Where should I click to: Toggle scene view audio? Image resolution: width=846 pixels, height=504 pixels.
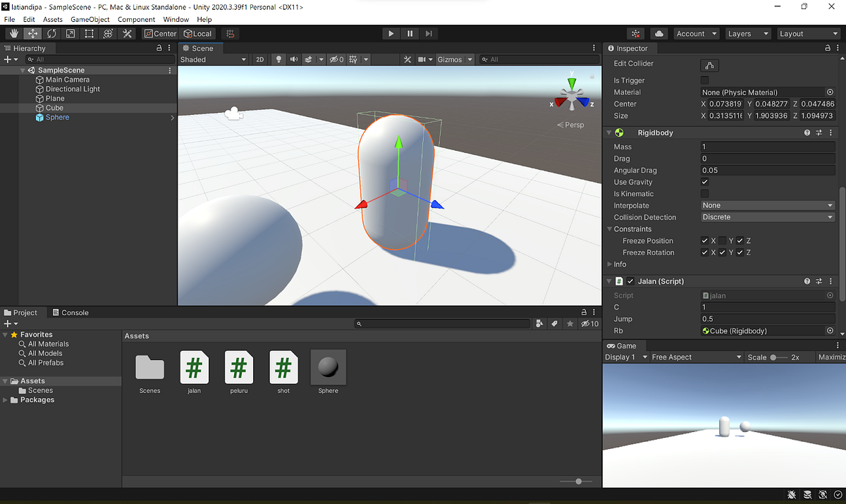[294, 59]
